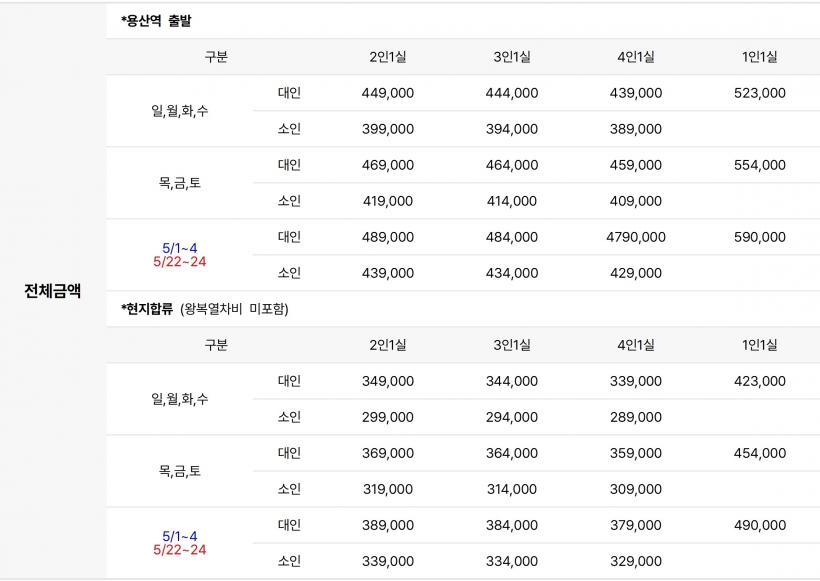
Task: Click the 409,000 child price
Action: click(x=635, y=201)
